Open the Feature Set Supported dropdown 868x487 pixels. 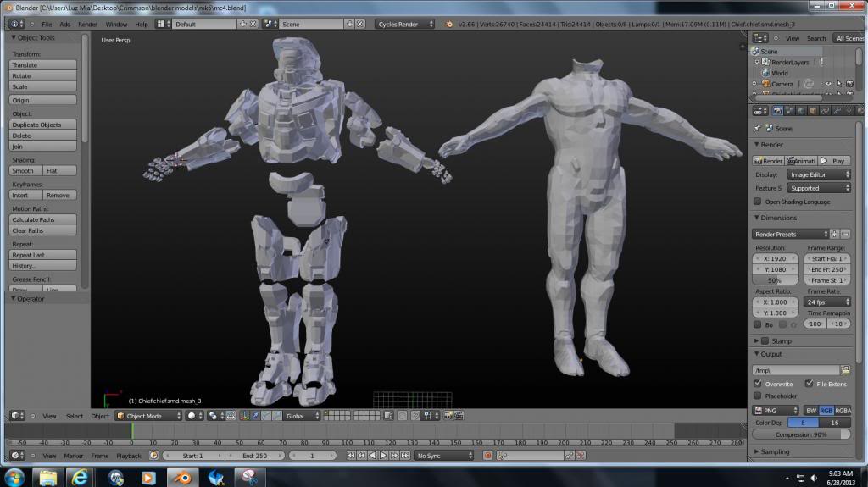(x=819, y=188)
